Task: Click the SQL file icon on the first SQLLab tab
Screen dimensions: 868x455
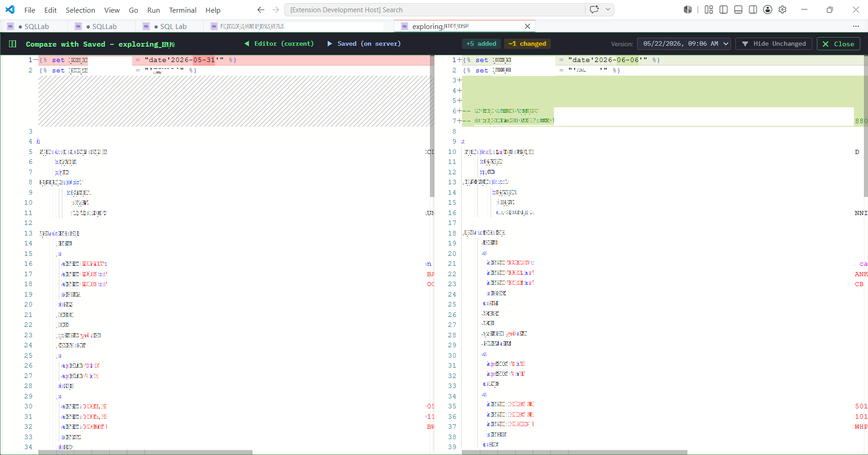Action: tap(10, 26)
